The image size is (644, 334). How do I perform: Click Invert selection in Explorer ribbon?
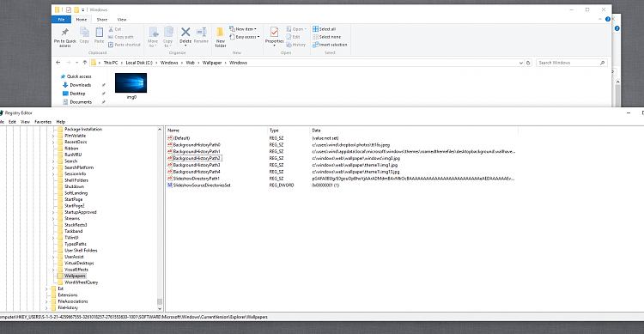[x=330, y=45]
